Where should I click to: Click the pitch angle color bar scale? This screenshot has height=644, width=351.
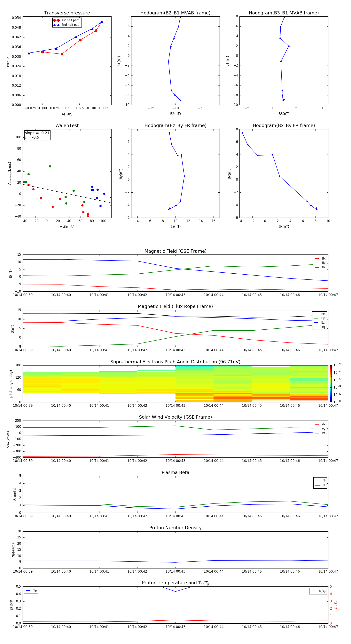point(331,384)
